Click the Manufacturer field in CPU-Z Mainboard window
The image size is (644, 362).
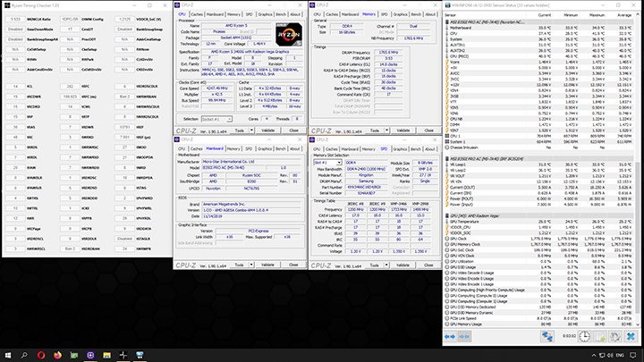pos(251,162)
